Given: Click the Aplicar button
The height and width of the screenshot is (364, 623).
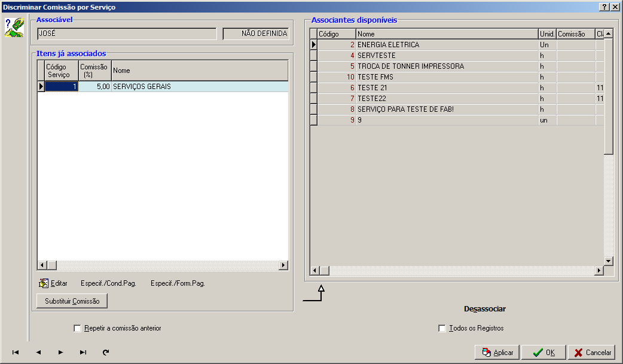Looking at the screenshot, I should tap(497, 353).
